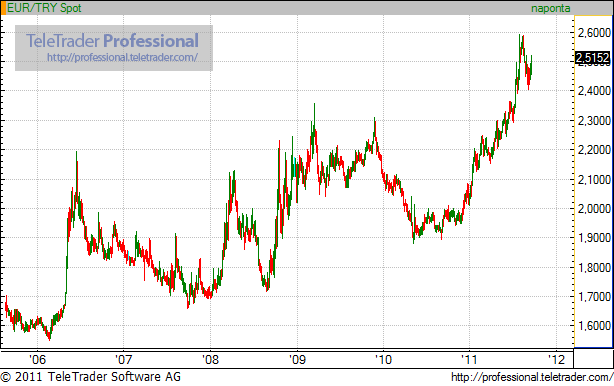Image resolution: width=614 pixels, height=386 pixels.
Task: Click the '12 year label on time axis
Action: click(x=556, y=359)
